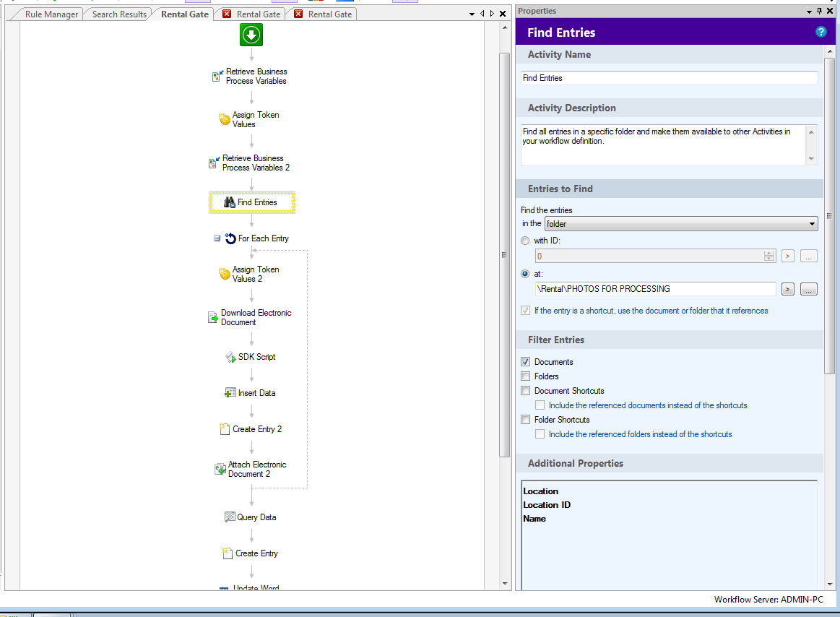Viewport: 840px width, 617px height.
Task: Click the Properties pane vertical scrollbar thumb
Action: [x=829, y=215]
